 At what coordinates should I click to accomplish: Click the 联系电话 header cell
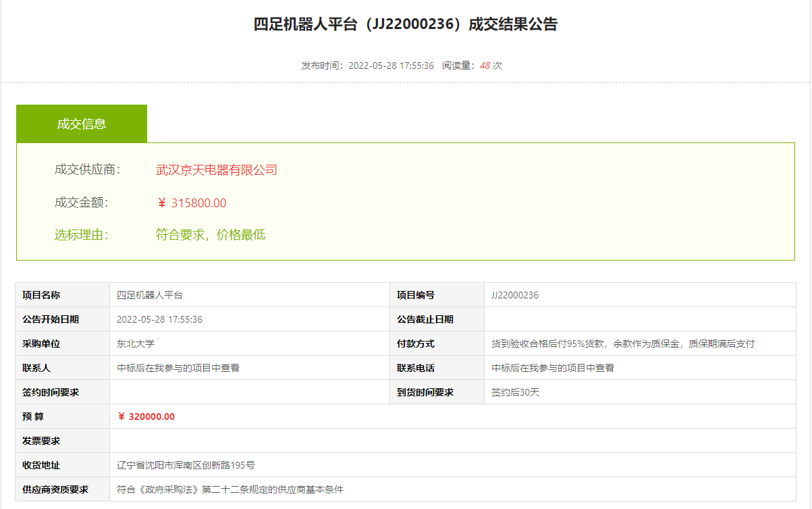[x=437, y=368]
